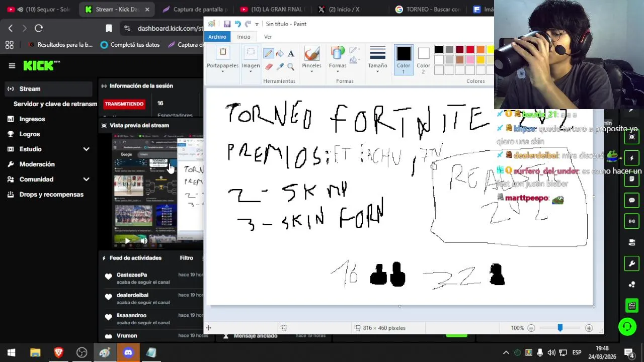
Task: Click the green clapperboard icon in Kick sidebar
Action: point(632,305)
